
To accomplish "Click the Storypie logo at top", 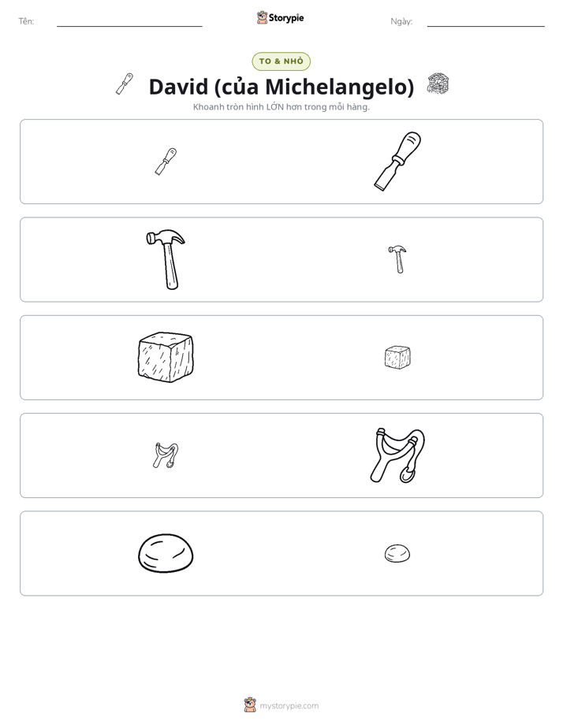I will point(280,17).
